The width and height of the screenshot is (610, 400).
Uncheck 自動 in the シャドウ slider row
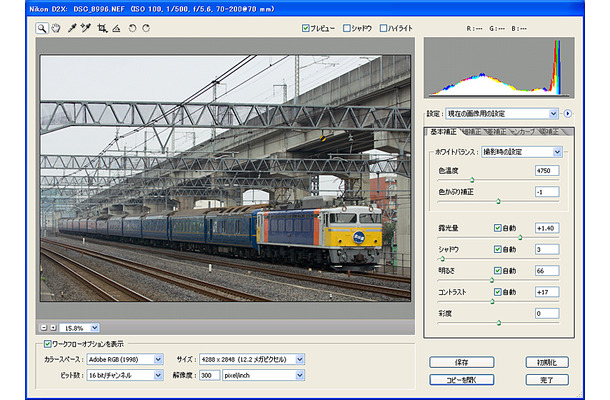click(x=498, y=249)
